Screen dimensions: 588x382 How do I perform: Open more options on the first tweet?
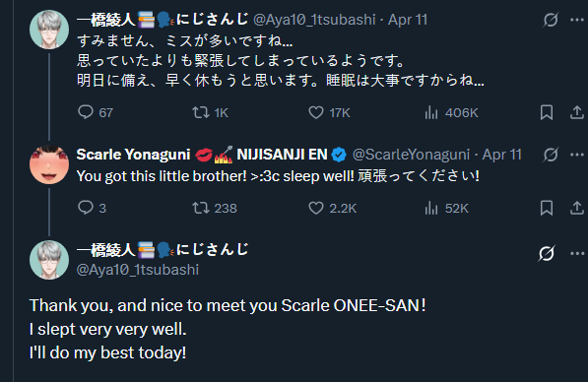[577, 20]
